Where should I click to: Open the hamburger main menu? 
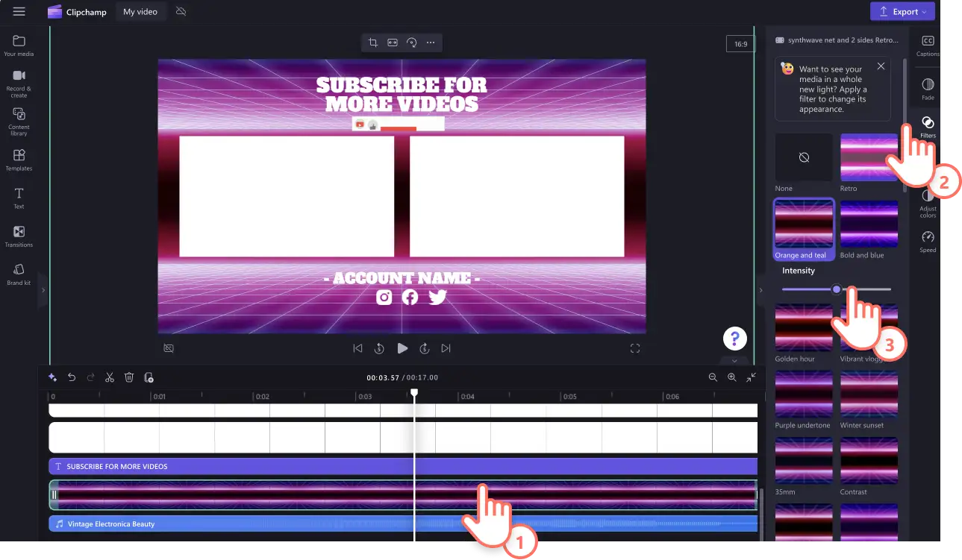click(19, 12)
